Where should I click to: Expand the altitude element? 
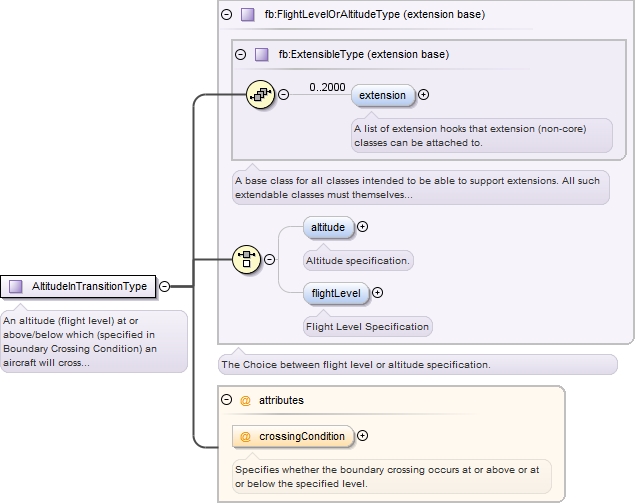pyautogui.click(x=362, y=227)
